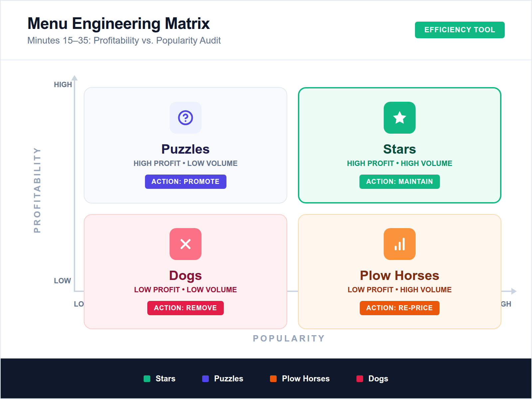532x399 pixels.
Task: Click the ACTION: MAINTAIN button
Action: pyautogui.click(x=399, y=182)
